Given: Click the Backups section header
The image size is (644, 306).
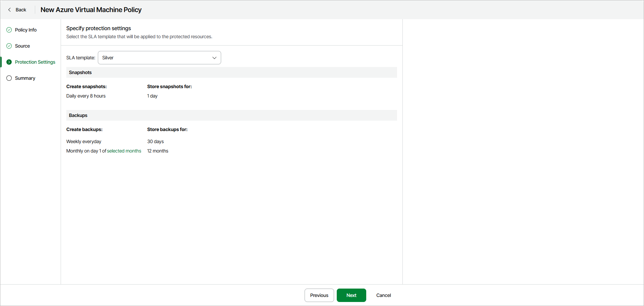Looking at the screenshot, I should (x=78, y=115).
